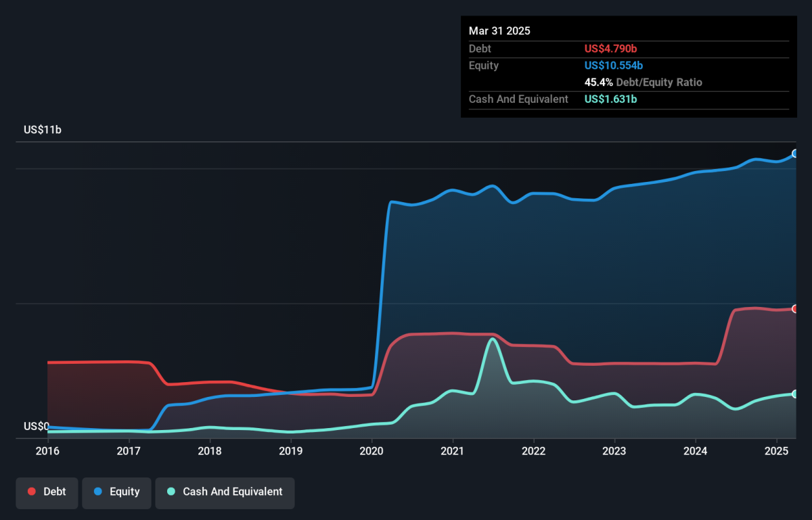The width and height of the screenshot is (812, 520).
Task: Toggle the Equity series legend button
Action: click(116, 492)
